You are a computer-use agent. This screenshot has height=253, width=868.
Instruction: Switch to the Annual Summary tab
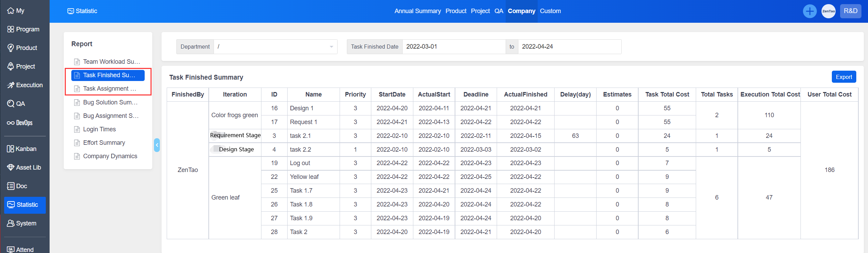(417, 11)
